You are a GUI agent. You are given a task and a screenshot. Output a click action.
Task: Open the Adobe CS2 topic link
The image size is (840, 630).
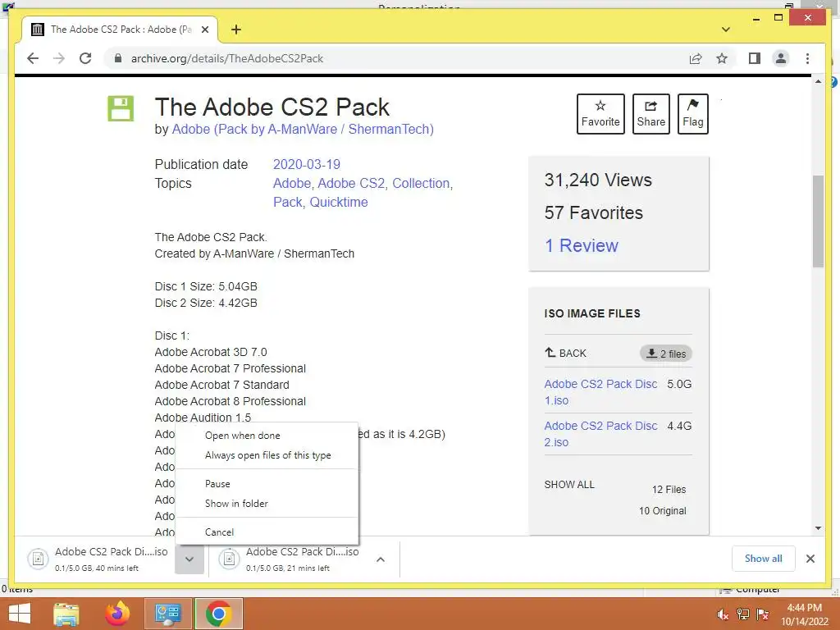(x=351, y=183)
